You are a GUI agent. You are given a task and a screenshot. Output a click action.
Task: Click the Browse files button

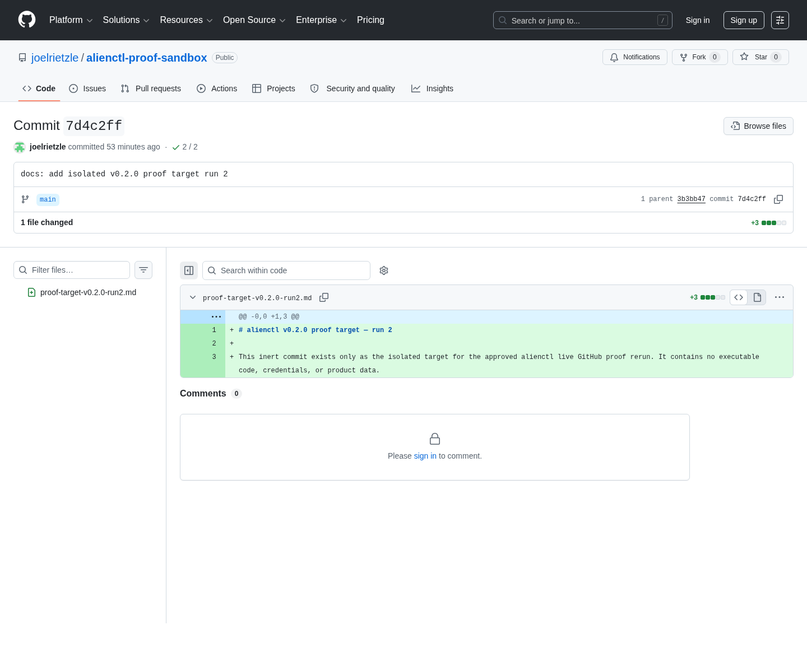758,126
